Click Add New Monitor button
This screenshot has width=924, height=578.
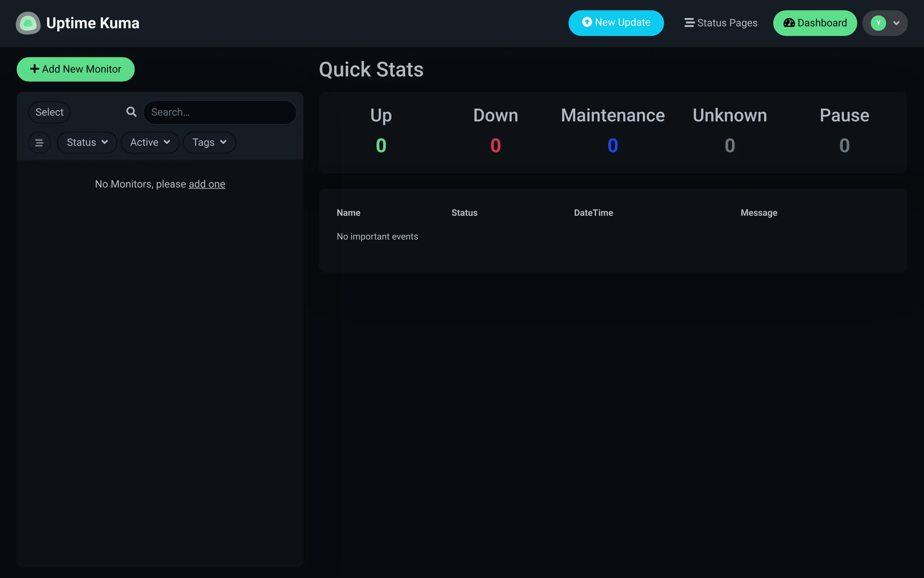click(75, 69)
